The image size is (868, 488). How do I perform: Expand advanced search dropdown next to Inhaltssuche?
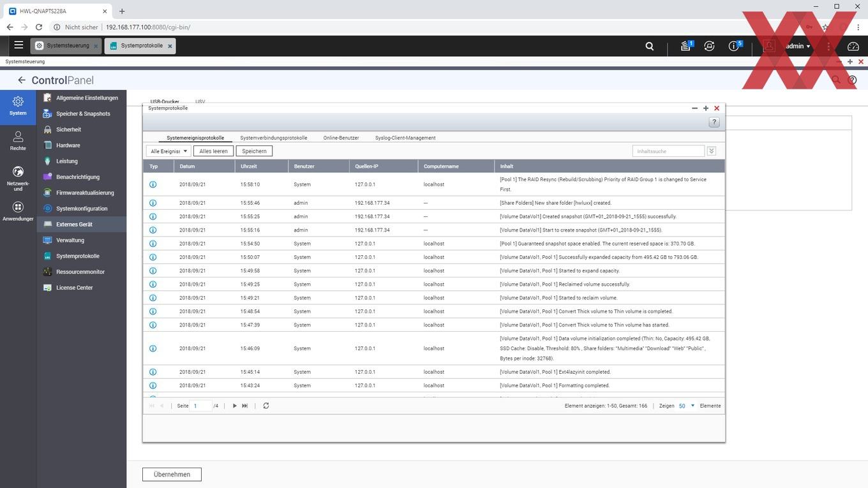(712, 151)
